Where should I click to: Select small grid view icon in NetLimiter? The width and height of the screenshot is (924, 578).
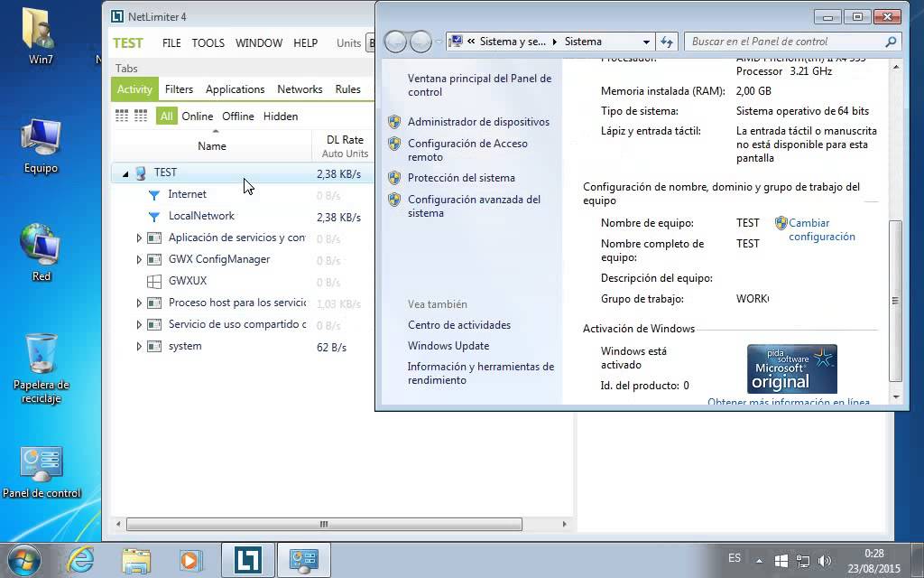click(x=122, y=116)
